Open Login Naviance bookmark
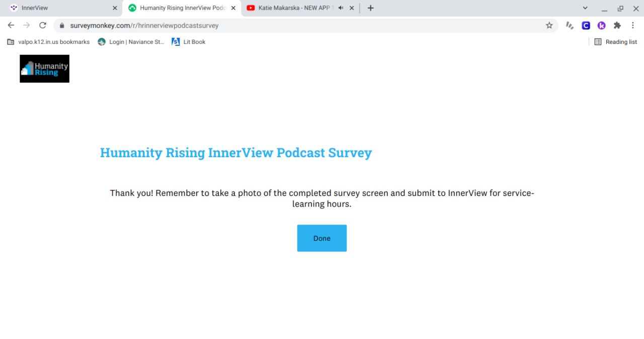 click(x=131, y=42)
